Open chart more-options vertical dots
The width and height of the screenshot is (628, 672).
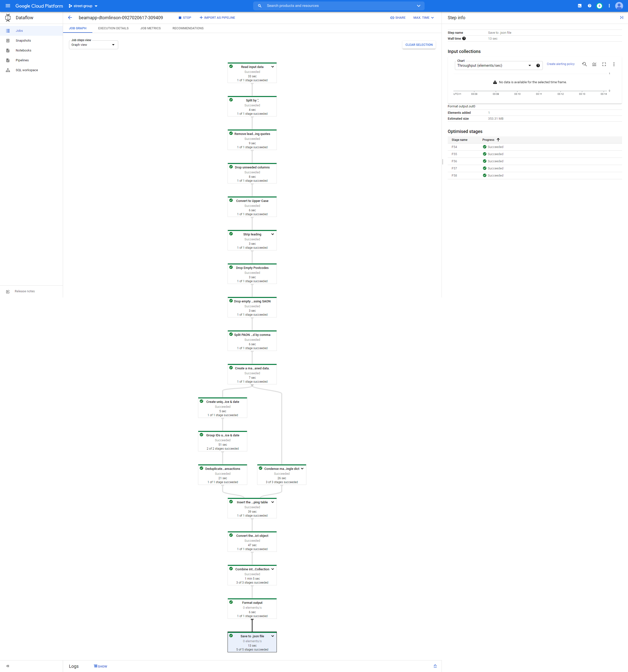[614, 64]
